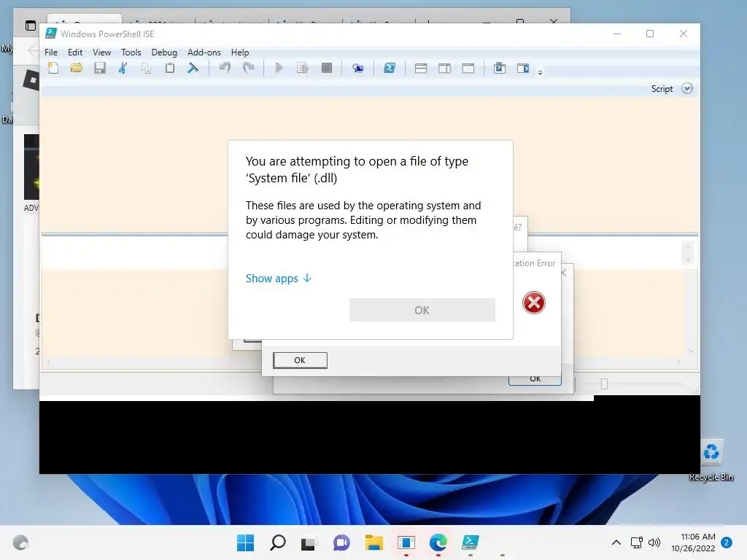Close the Application Error dialog
Screen dimensions: 747x560
pos(564,273)
